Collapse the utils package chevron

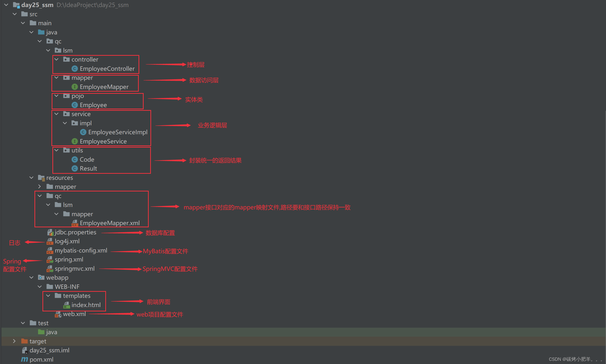coord(57,150)
